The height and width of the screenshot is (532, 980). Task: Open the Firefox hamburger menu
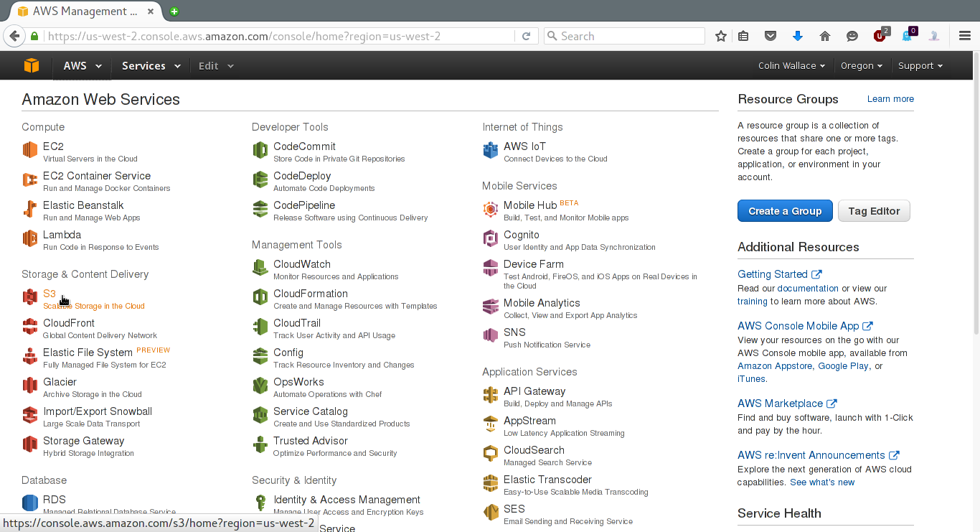tap(965, 36)
